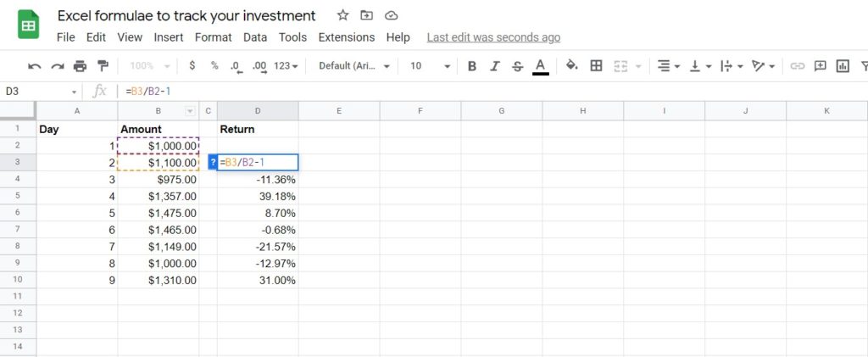The image size is (868, 357).
Task: Select the paint format roller tool
Action: [x=103, y=66]
